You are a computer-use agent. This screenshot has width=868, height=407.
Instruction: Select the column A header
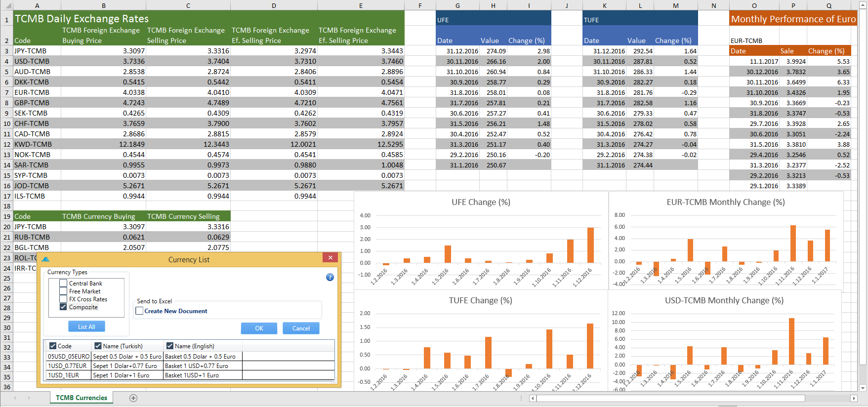[37, 5]
